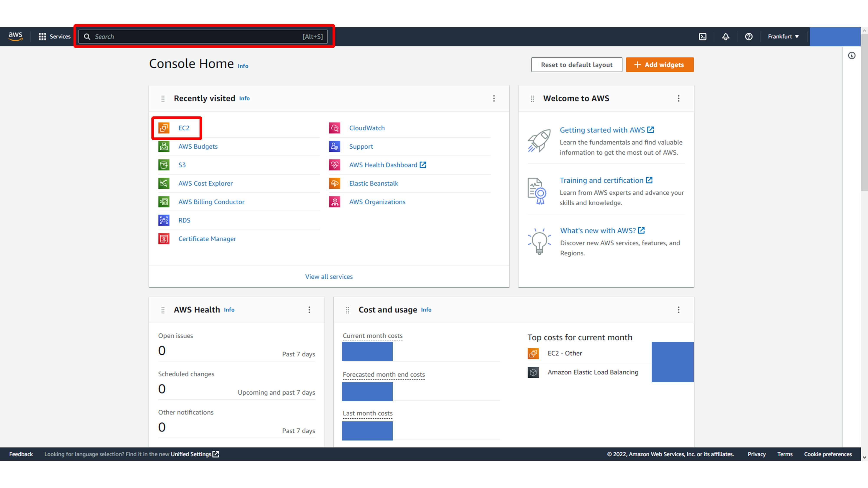Viewport: 868px width, 488px height.
Task: Click the Forecasted month end costs label
Action: 384,375
